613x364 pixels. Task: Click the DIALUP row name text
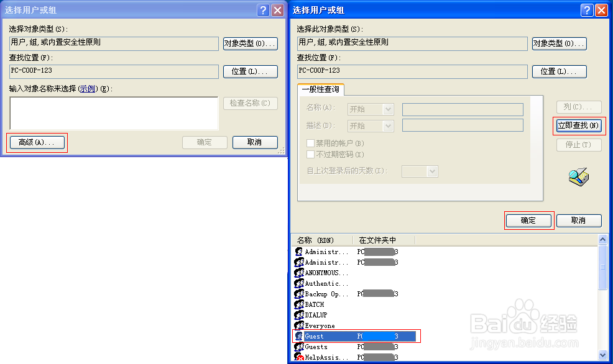tap(316, 315)
